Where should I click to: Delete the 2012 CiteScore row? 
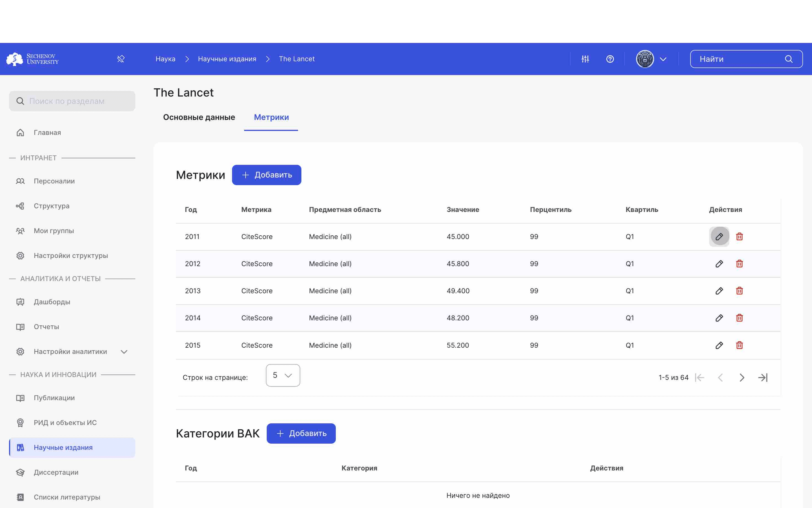point(739,264)
